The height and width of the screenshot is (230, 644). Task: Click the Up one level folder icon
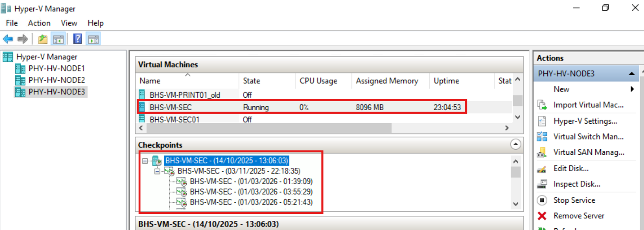pos(42,39)
